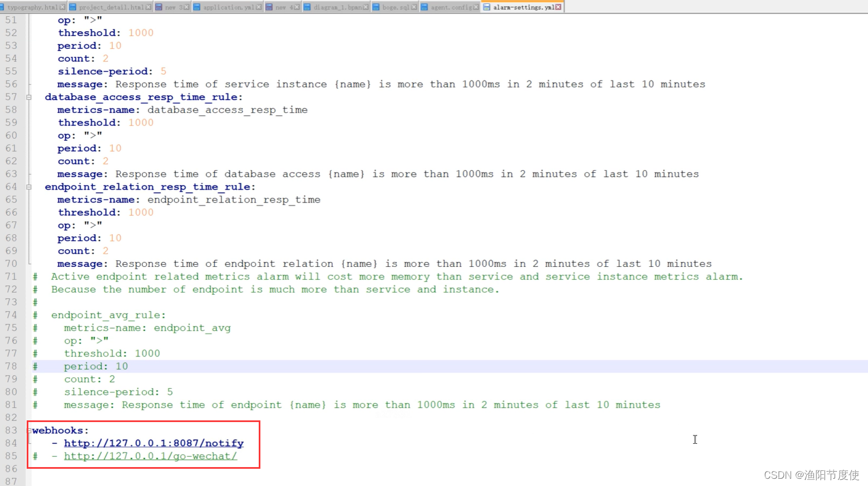Click threshold value 1000 on line 66
Viewport: 868px width, 486px height.
pos(141,212)
